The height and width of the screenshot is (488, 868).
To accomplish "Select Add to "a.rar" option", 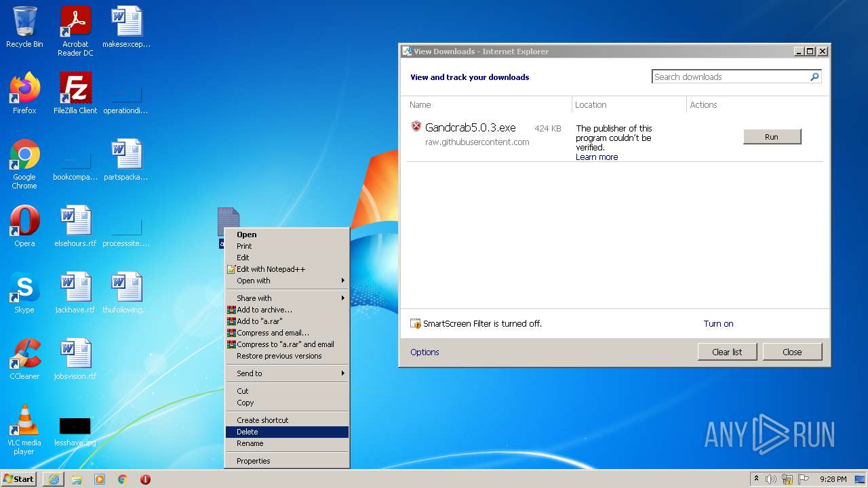I will click(x=287, y=321).
